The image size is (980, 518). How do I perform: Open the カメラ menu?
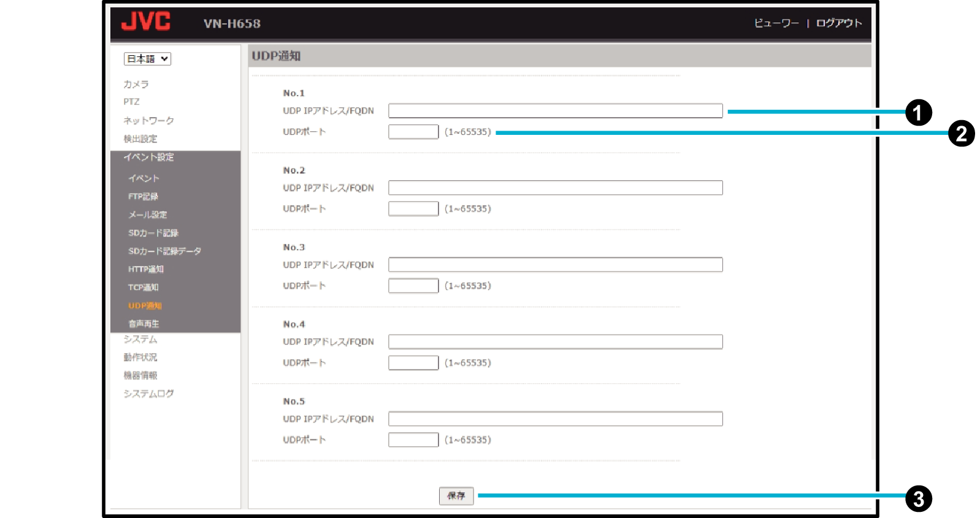click(x=136, y=84)
